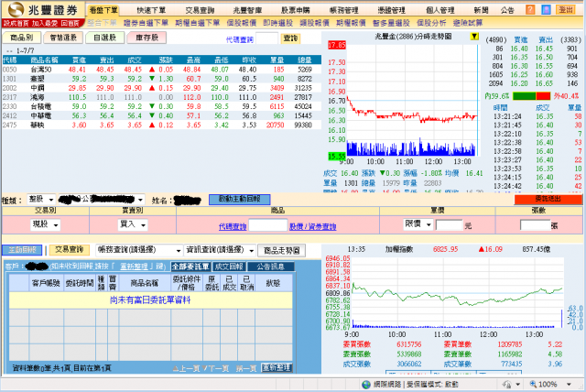Open the yellow triangle menu on the 兆豐金 chart
Viewport: 586px width, 392px height.
pos(474,37)
